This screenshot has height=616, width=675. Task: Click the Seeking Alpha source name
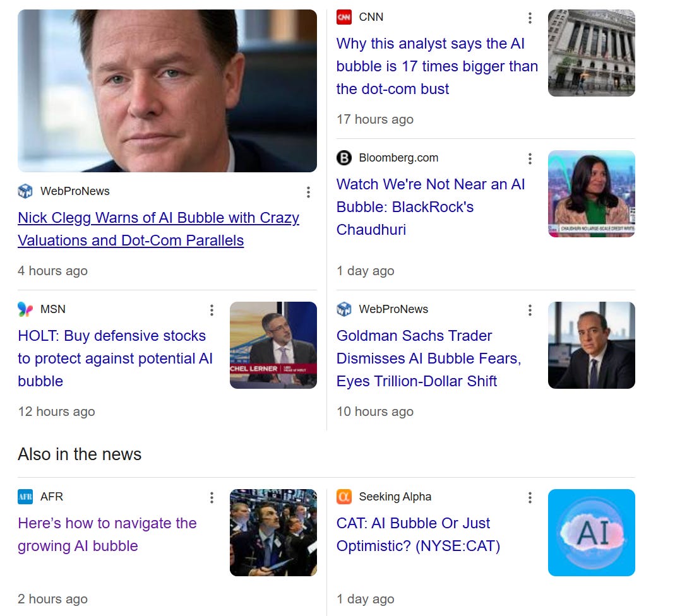[x=395, y=497]
